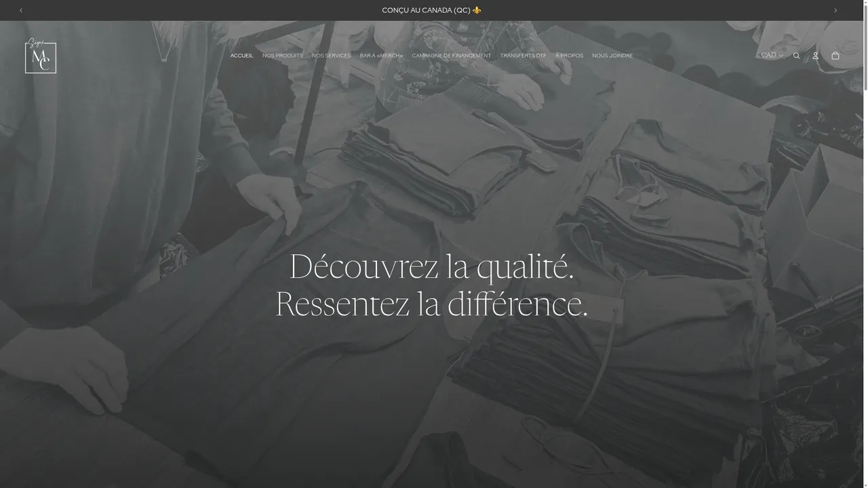
Task: Show previous announcement with left arrow
Action: pos(21,10)
